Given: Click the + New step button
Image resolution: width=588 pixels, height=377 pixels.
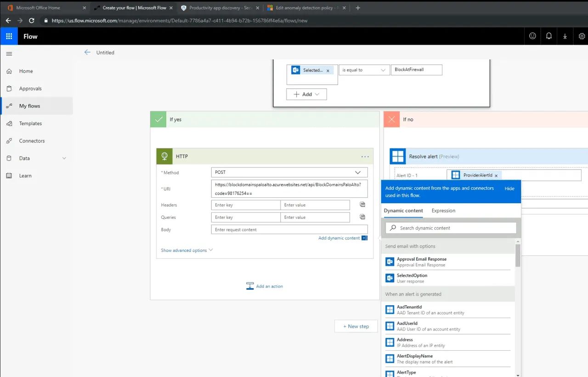Looking at the screenshot, I should [x=356, y=326].
